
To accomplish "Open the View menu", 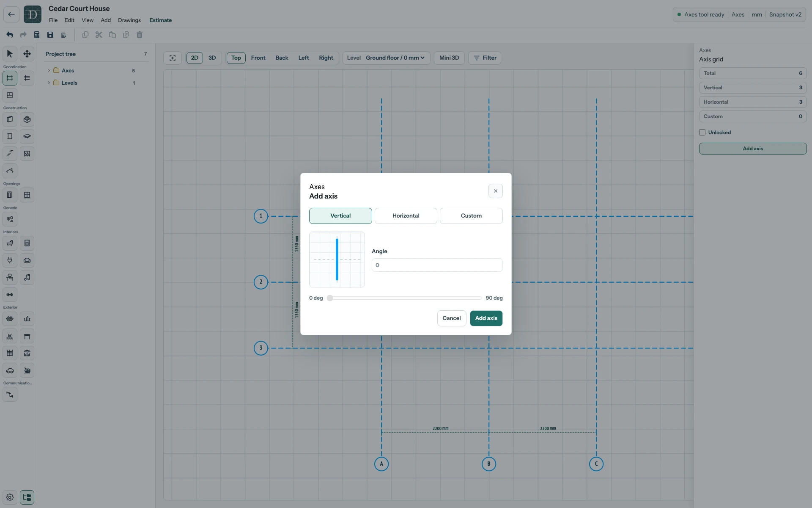I will point(88,20).
